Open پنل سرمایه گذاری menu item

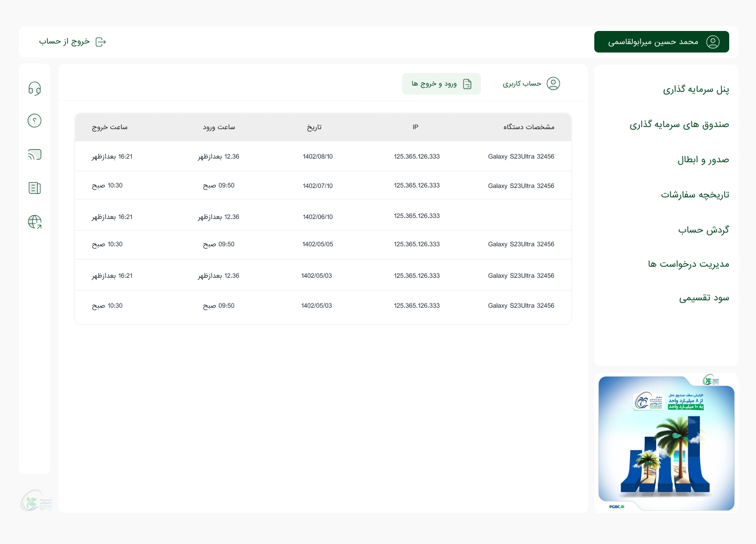coord(696,89)
